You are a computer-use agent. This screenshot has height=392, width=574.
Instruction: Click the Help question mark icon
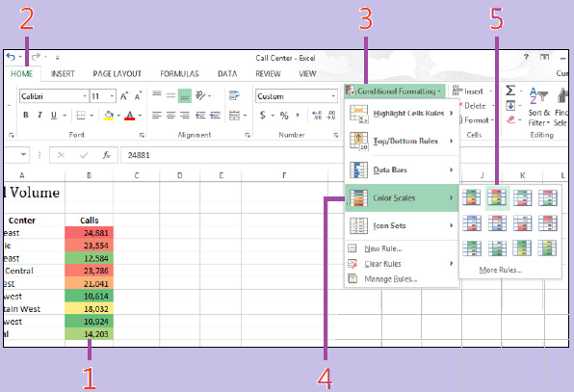click(x=527, y=57)
